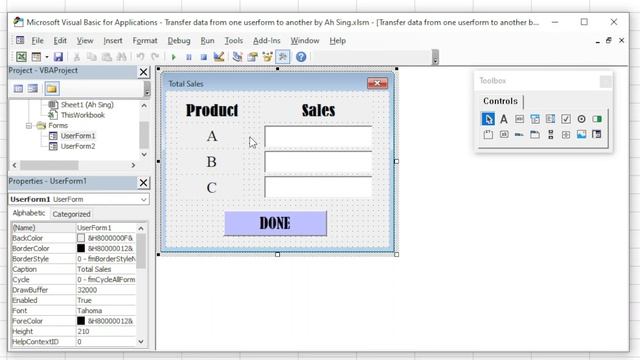Open the File menu
This screenshot has height=360, width=640.
37,40
